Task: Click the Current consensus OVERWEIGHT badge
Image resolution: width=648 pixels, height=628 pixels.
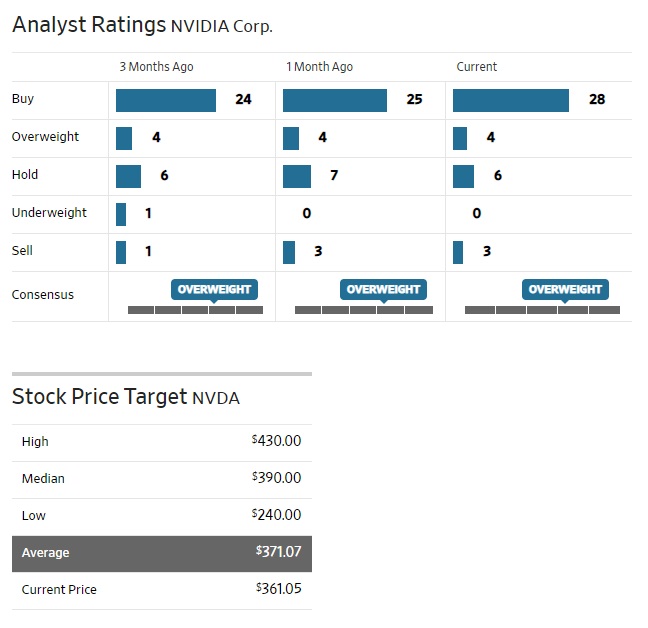Action: (565, 290)
